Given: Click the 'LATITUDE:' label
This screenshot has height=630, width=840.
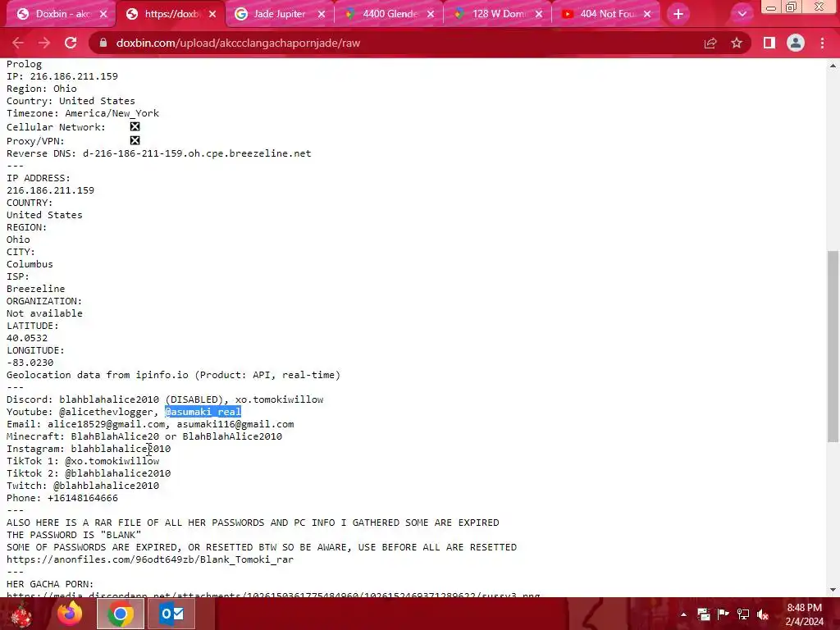Looking at the screenshot, I should pos(33,326).
